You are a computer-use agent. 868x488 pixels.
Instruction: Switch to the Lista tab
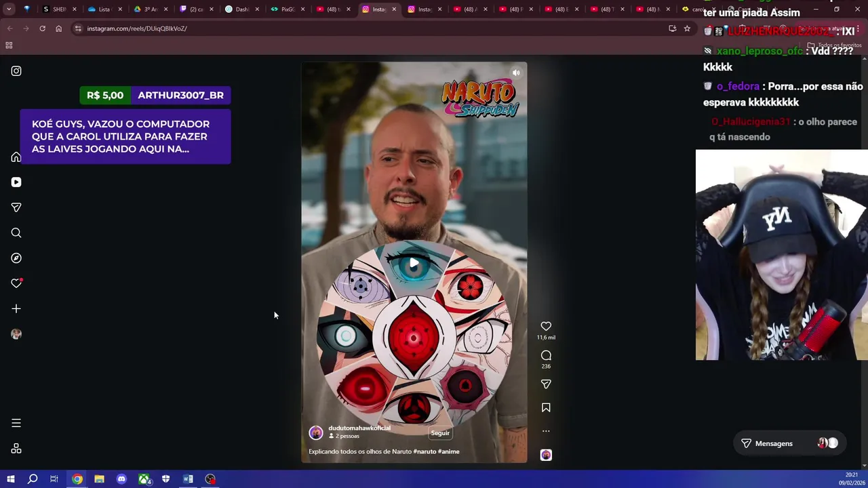103,9
